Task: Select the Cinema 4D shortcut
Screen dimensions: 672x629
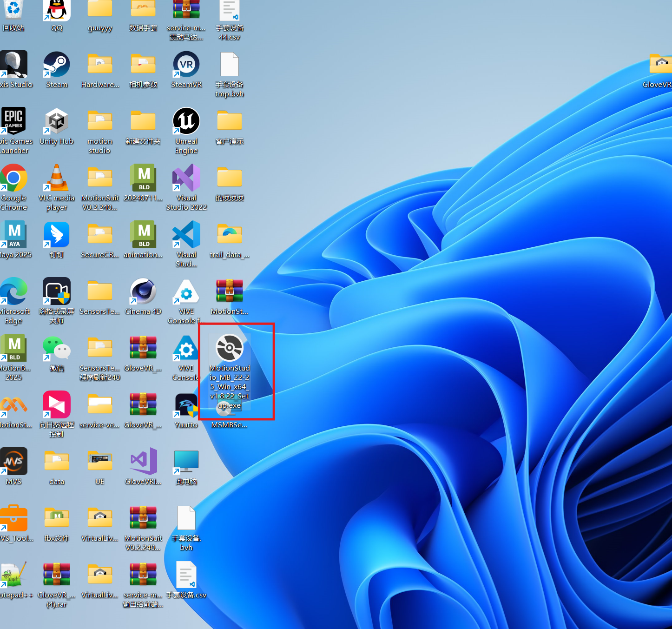Action: pyautogui.click(x=143, y=291)
